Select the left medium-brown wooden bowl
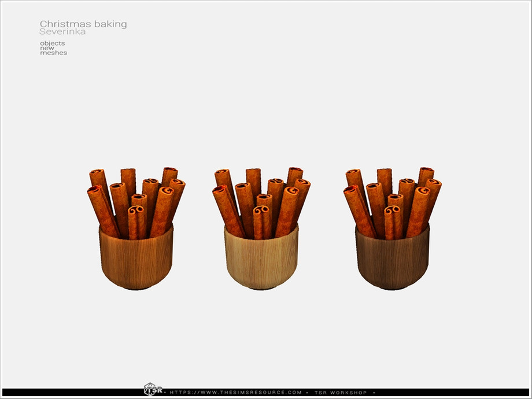The height and width of the screenshot is (399, 532). 136,260
